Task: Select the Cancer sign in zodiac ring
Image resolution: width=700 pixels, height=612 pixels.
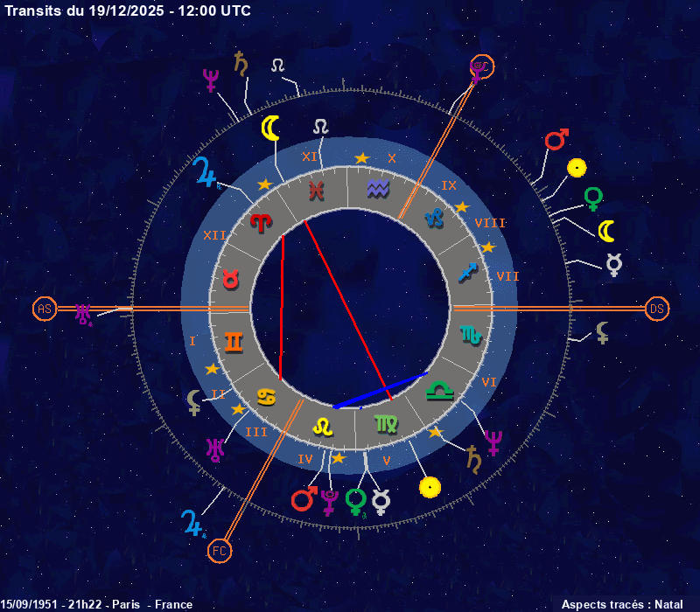Action: click(266, 395)
